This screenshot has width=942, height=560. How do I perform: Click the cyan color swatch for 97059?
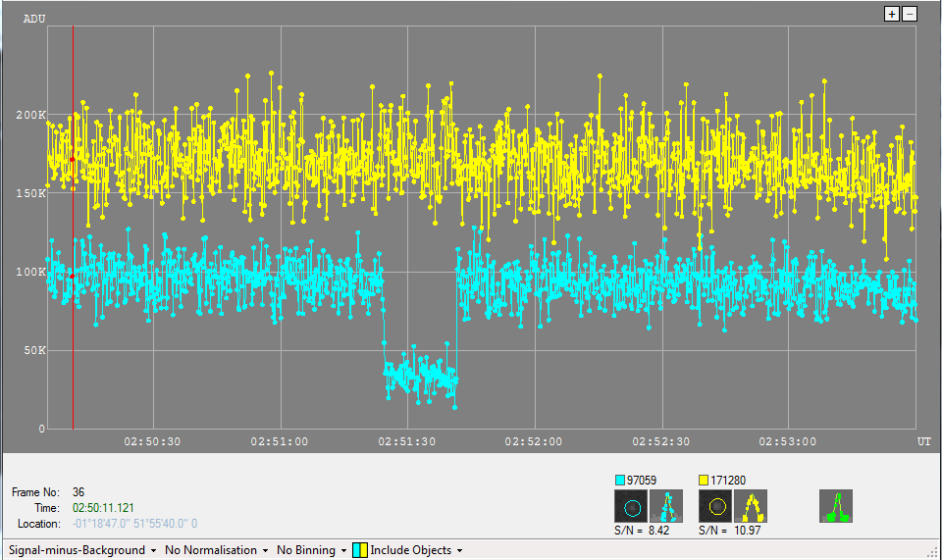coord(620,481)
